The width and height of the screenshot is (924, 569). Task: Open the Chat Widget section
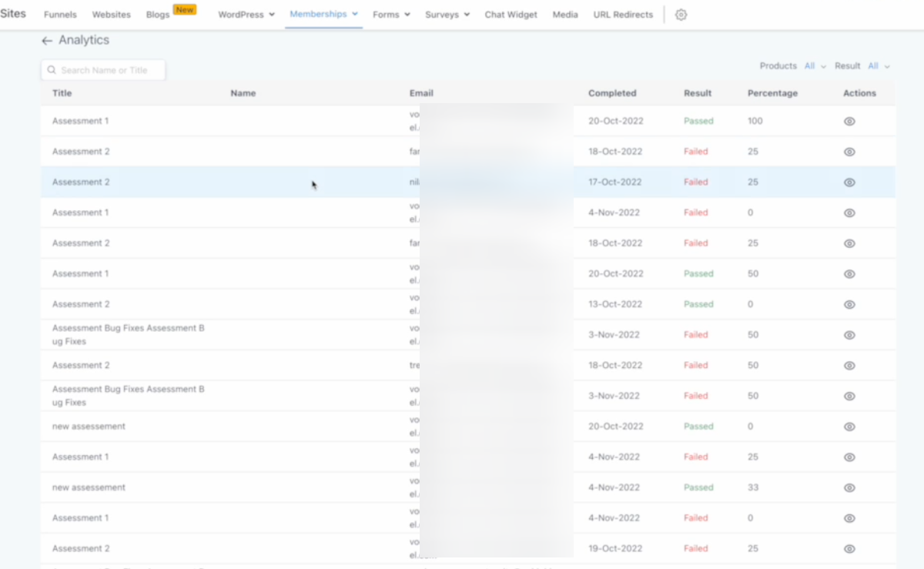511,15
